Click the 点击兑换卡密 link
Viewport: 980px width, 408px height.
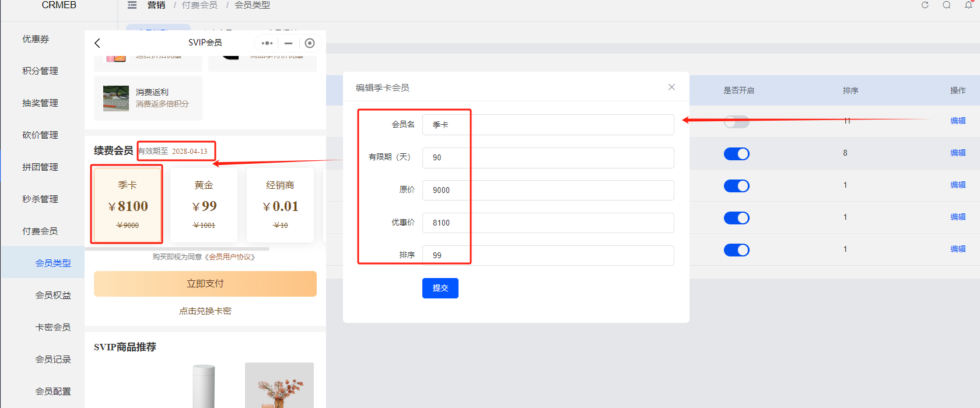tap(205, 311)
